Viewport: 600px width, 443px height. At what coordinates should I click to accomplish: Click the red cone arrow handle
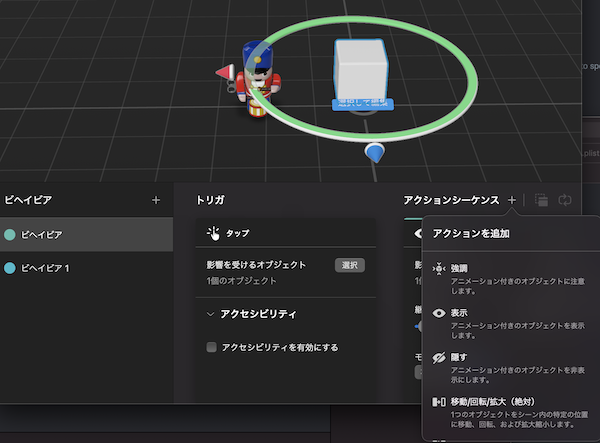225,72
